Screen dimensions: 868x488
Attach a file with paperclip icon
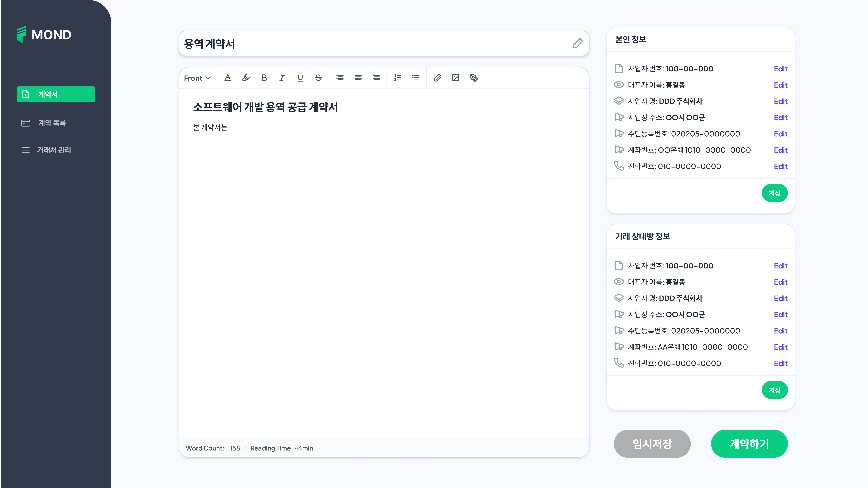click(437, 78)
